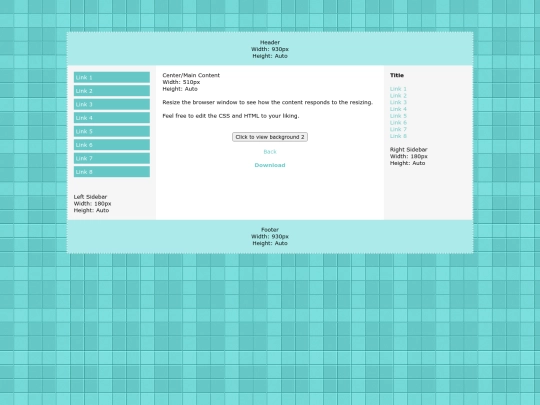Click the 'Header' label text
The width and height of the screenshot is (540, 405).
point(270,42)
